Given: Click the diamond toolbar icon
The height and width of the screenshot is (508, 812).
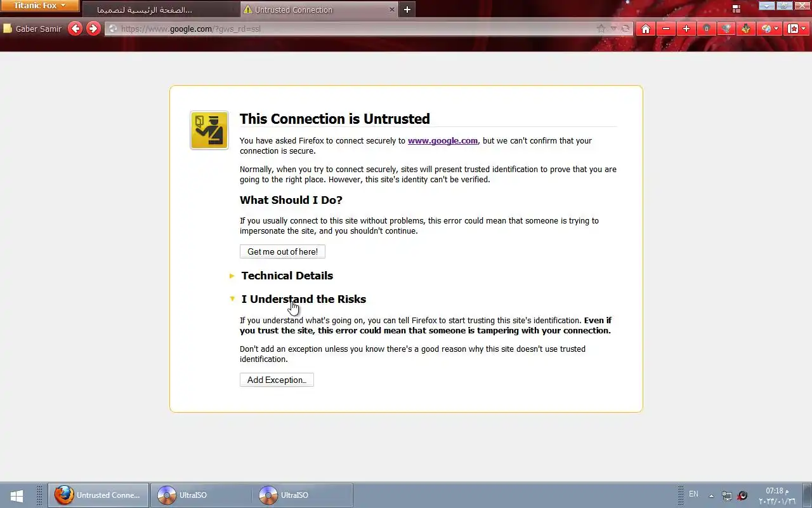Looking at the screenshot, I should pyautogui.click(x=727, y=29).
